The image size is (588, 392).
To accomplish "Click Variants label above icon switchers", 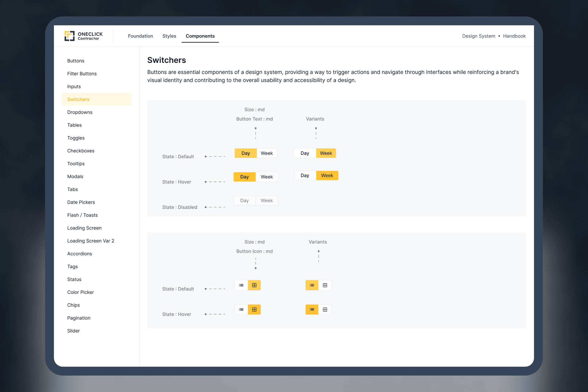I will coord(318,242).
